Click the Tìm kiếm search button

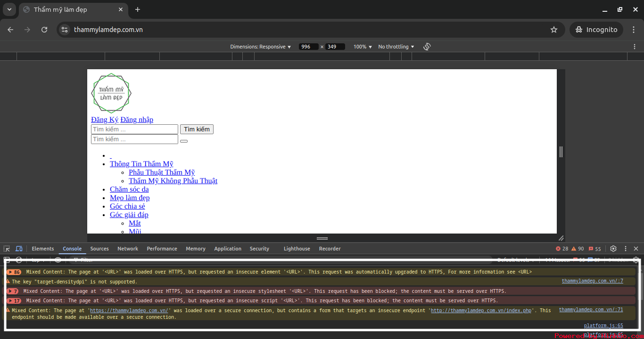coord(197,129)
